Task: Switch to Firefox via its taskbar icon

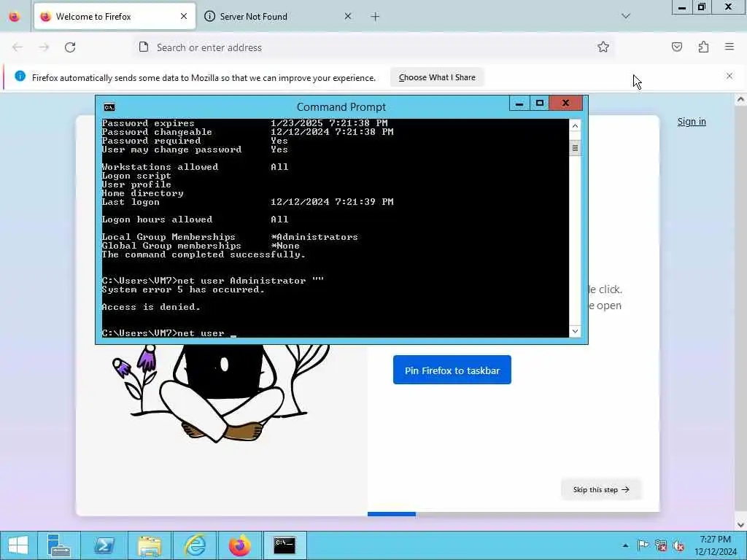Action: (x=239, y=545)
